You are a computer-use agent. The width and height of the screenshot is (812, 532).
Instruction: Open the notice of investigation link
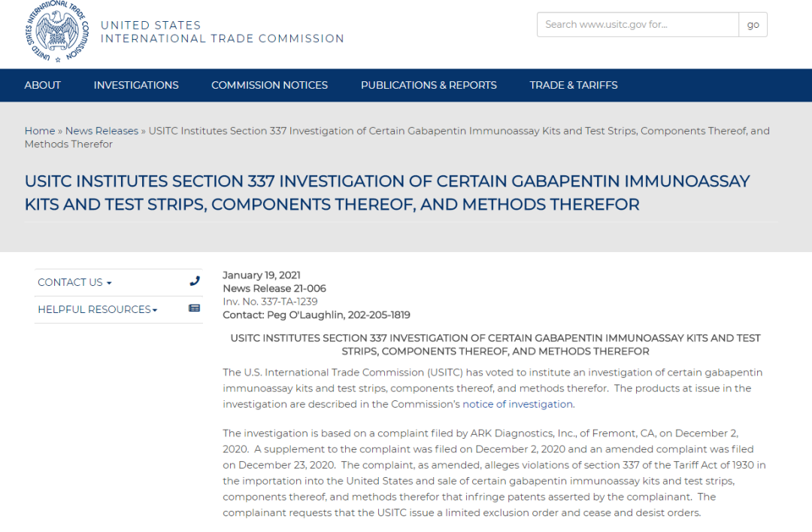click(518, 404)
